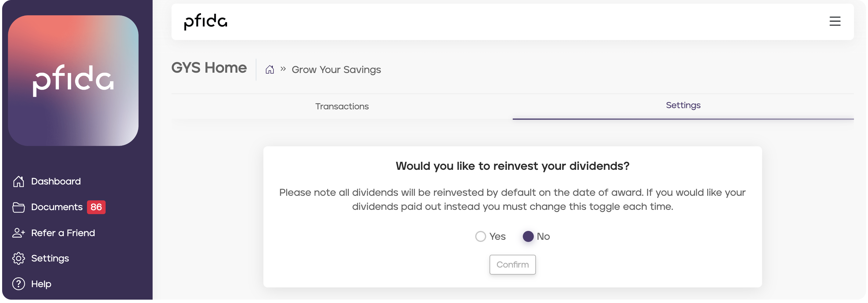This screenshot has height=303, width=868.
Task: Click the Yes label for reinvesting dividends
Action: (x=497, y=237)
